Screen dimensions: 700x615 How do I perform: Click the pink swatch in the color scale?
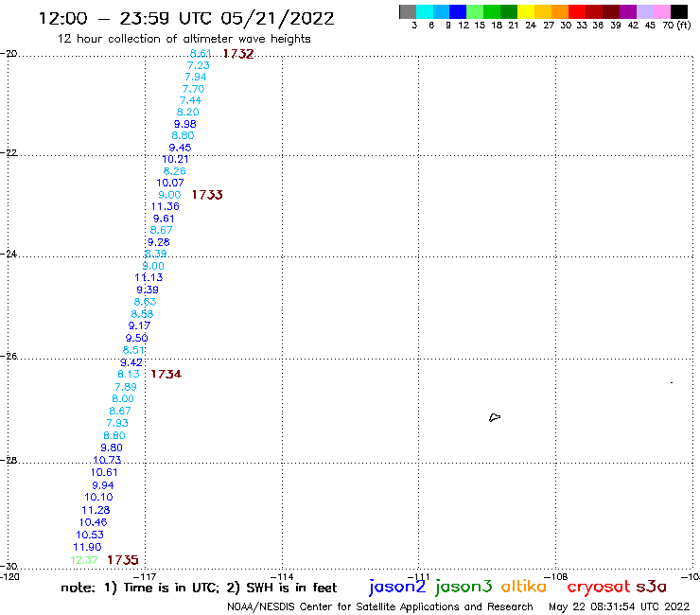pos(661,11)
